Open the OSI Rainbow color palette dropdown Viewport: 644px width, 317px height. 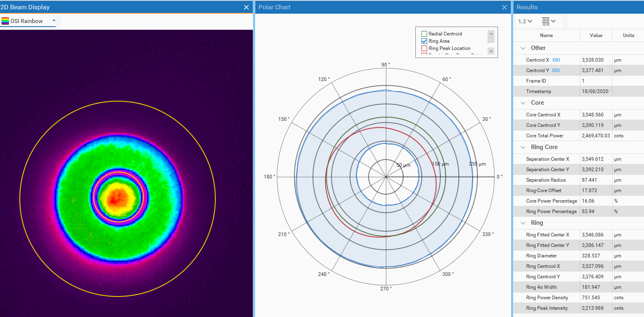54,21
